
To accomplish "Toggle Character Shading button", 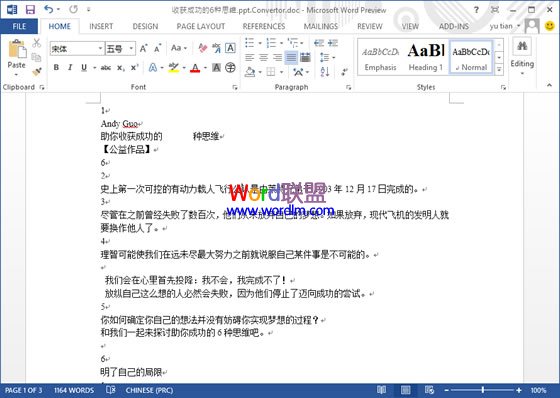I will [x=216, y=67].
